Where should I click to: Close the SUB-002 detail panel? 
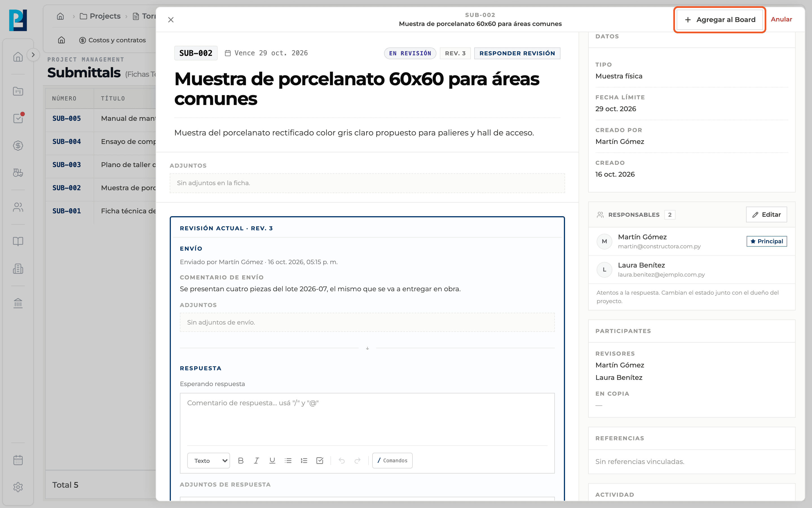point(171,20)
